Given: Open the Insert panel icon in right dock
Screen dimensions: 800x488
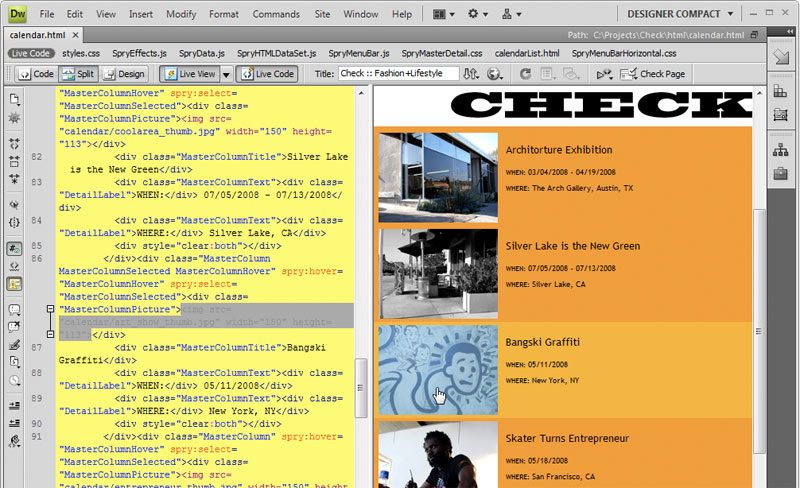Looking at the screenshot, I should (x=780, y=58).
